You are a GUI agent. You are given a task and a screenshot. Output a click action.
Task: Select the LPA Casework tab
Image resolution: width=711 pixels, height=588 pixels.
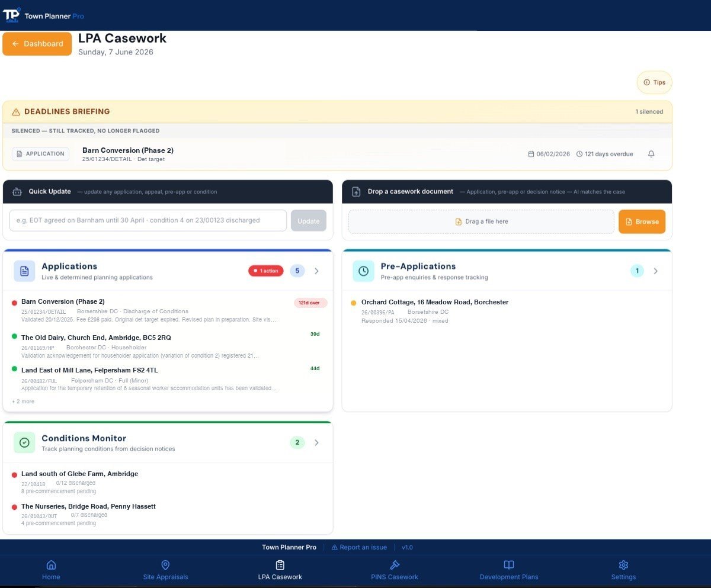click(280, 570)
